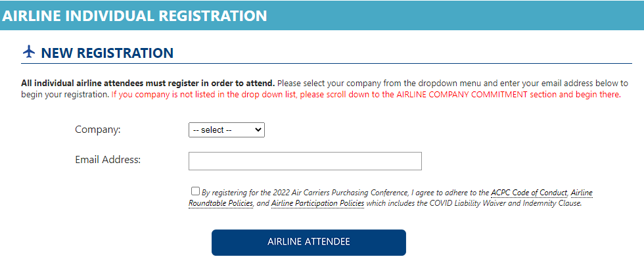Open the Company select dropdown
The width and height of the screenshot is (644, 265).
point(227,130)
